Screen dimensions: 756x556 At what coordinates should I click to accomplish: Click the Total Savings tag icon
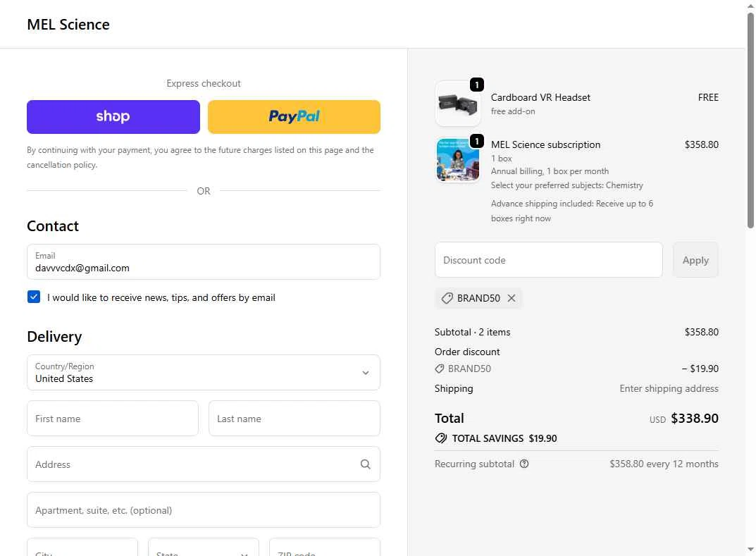pyautogui.click(x=440, y=438)
